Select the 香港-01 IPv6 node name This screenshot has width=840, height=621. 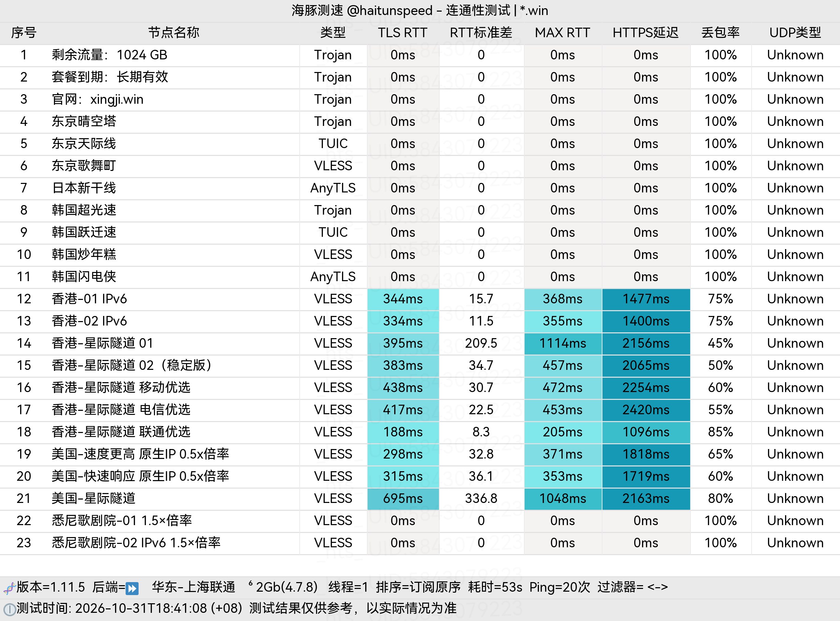pyautogui.click(x=89, y=299)
